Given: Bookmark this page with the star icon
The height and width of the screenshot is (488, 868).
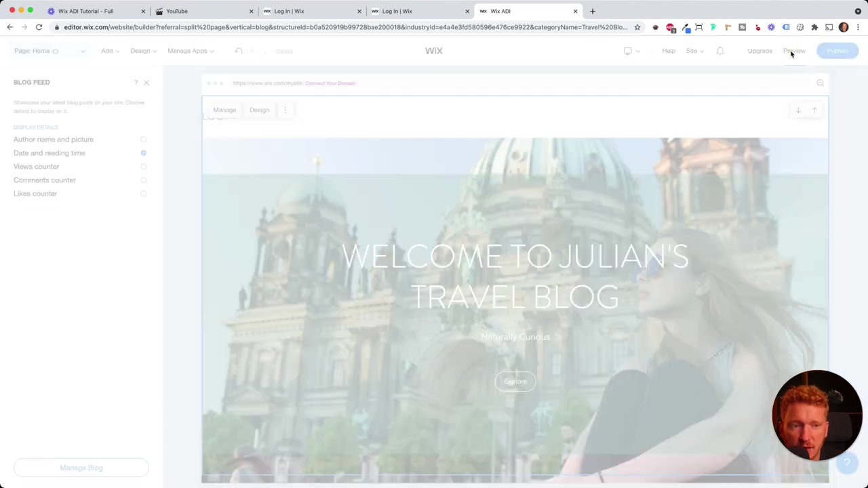Looking at the screenshot, I should (x=637, y=27).
